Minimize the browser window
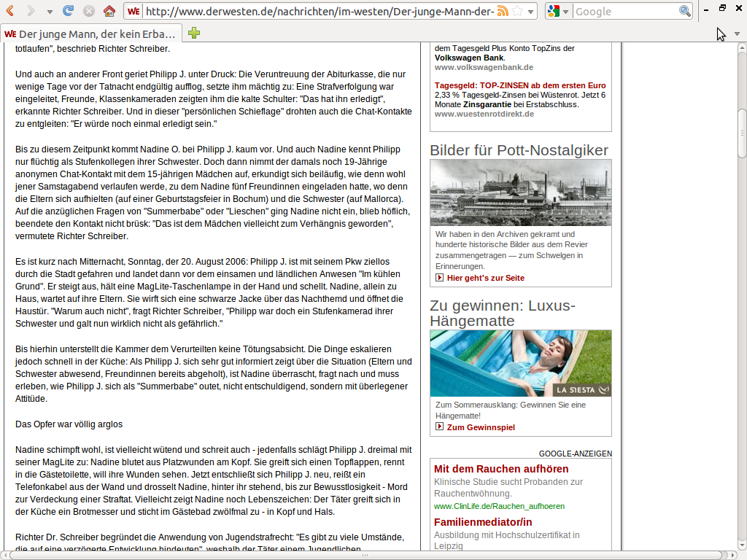This screenshot has width=747, height=560. (x=706, y=9)
